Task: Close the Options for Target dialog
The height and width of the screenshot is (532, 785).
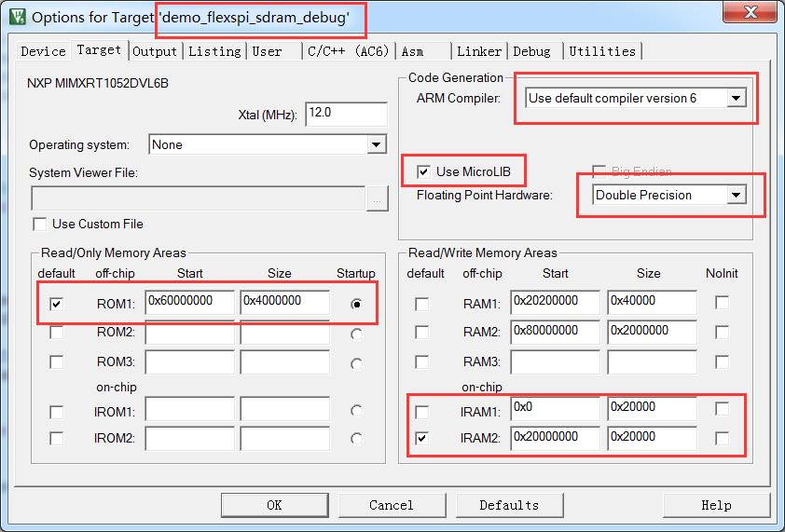Action: tap(750, 12)
